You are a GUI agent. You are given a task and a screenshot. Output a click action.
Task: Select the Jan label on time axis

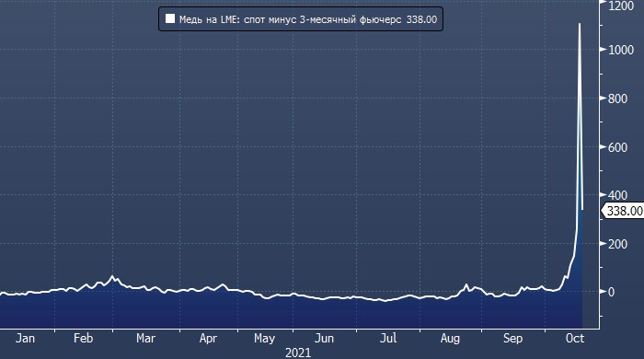coord(25,339)
